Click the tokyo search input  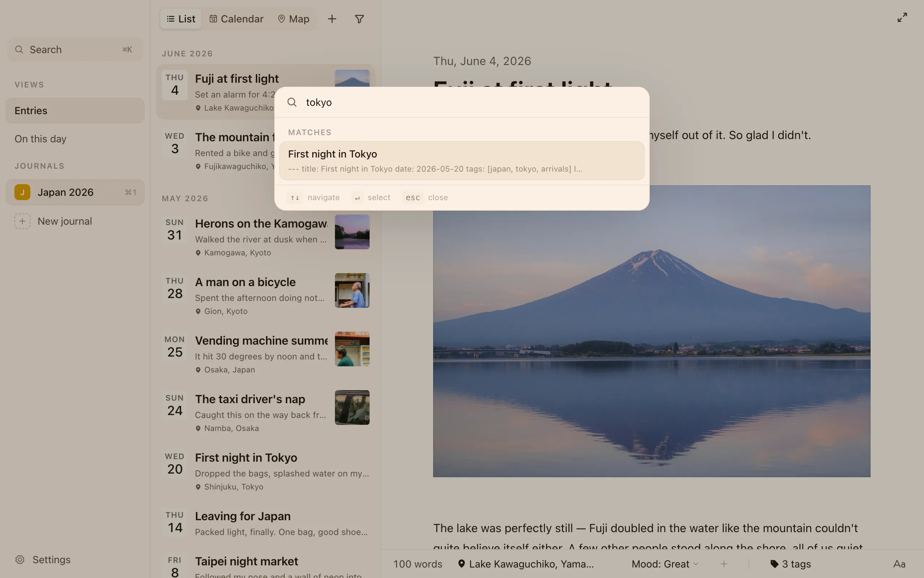click(462, 102)
